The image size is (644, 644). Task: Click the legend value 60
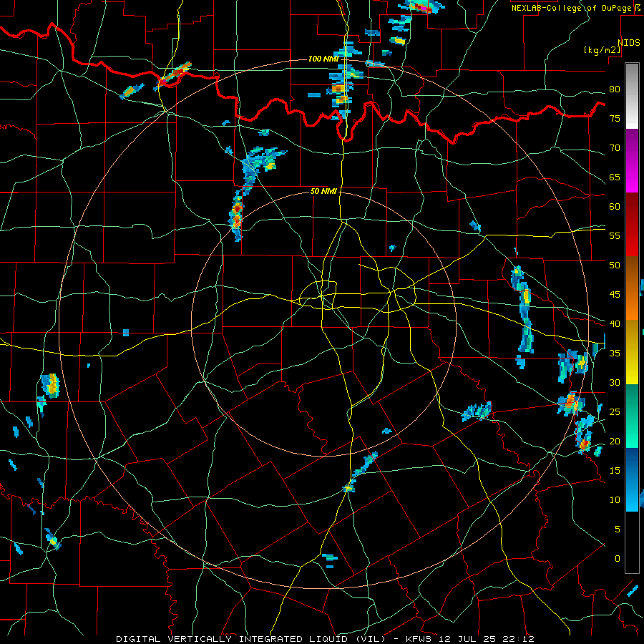(x=615, y=207)
